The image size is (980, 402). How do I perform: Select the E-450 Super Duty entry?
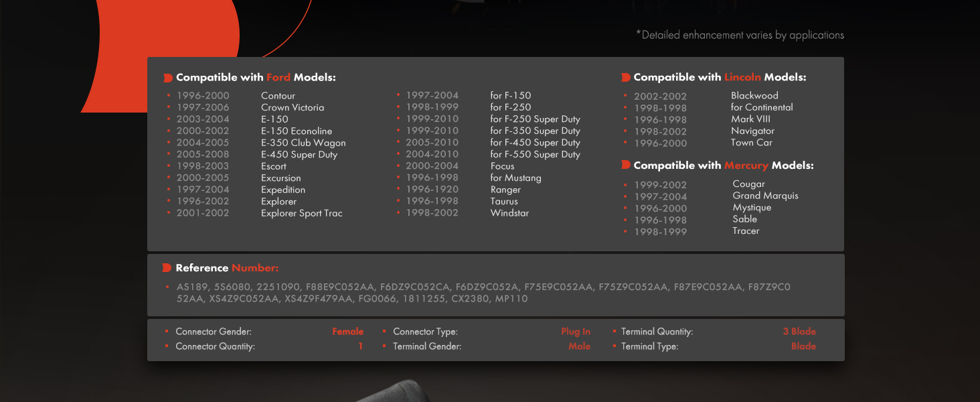coord(299,155)
